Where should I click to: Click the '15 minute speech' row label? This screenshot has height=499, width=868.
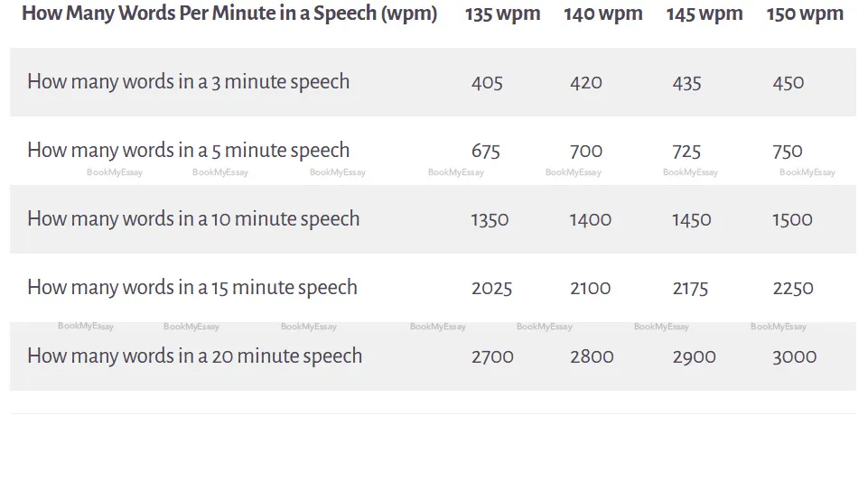click(x=192, y=288)
